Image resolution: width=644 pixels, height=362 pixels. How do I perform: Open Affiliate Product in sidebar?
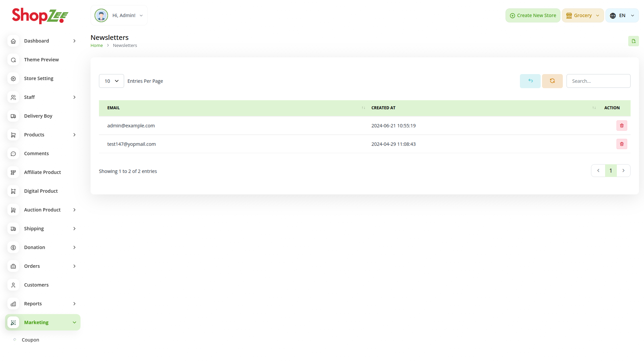[42, 172]
